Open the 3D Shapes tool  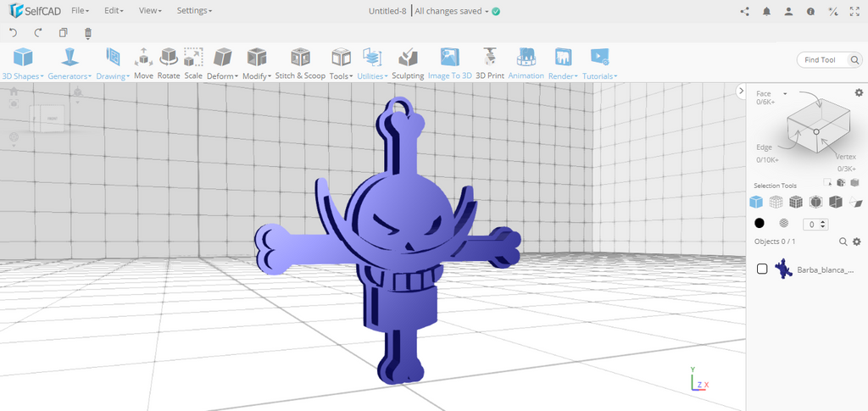pos(23,64)
